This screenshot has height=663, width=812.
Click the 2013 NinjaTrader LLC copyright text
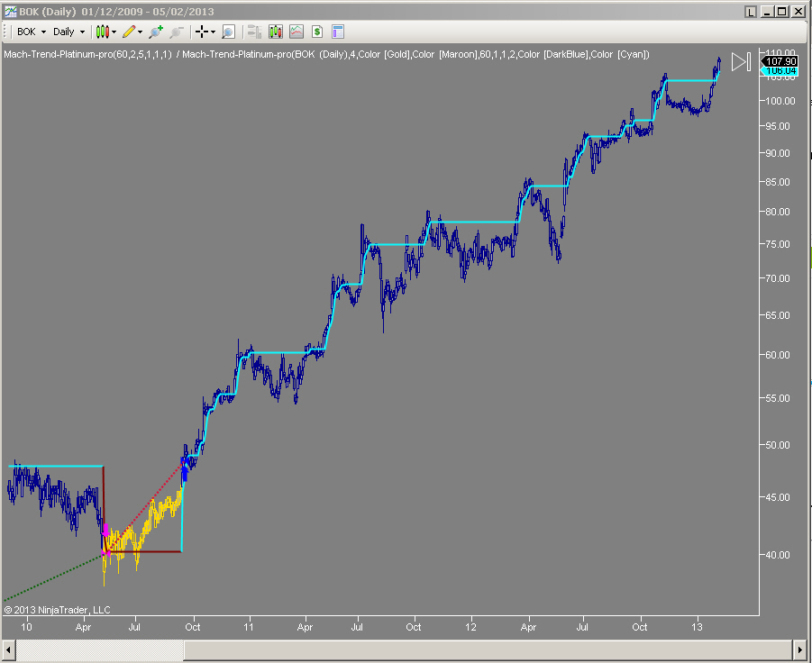57,609
